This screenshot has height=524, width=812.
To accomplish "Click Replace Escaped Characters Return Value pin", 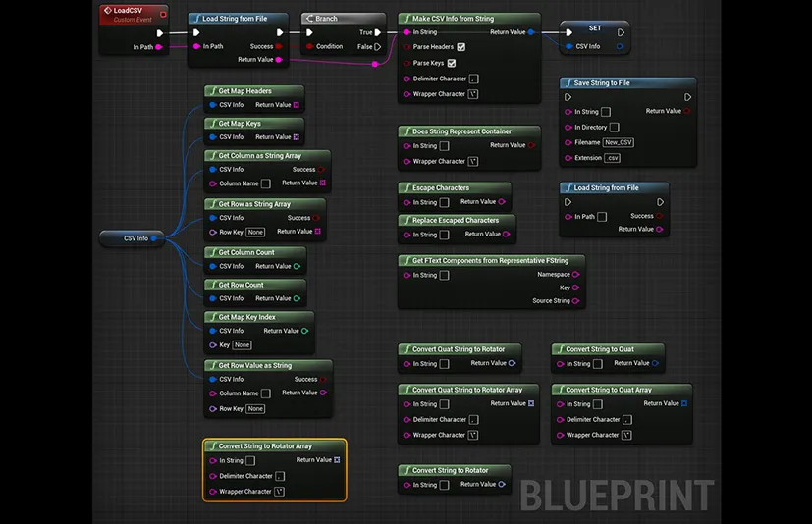I will (x=507, y=235).
